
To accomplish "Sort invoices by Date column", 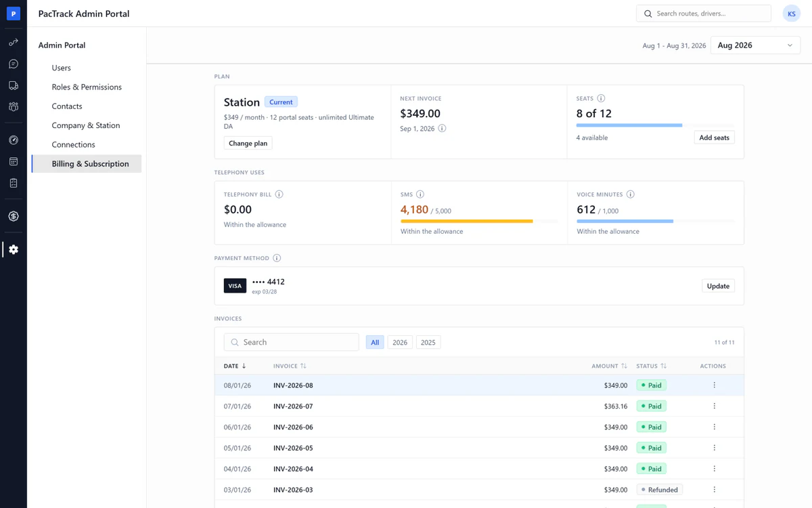I will (x=235, y=366).
